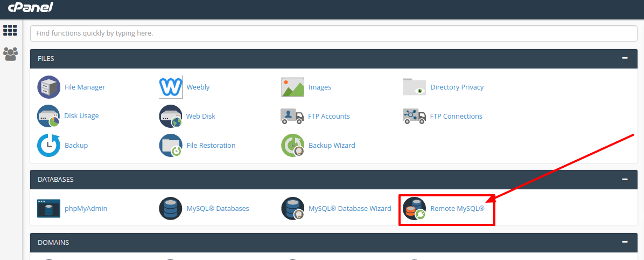This screenshot has width=644, height=260.
Task: Click the Web Disk link
Action: click(200, 116)
